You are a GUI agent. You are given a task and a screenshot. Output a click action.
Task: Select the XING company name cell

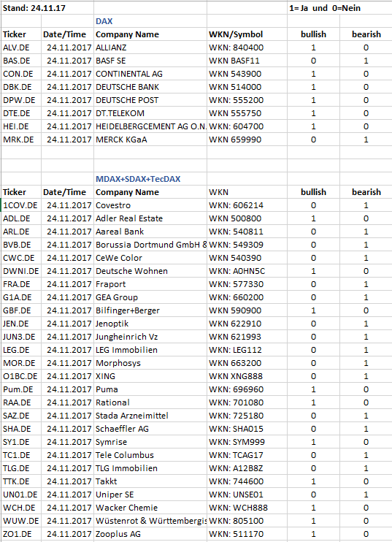click(150, 375)
